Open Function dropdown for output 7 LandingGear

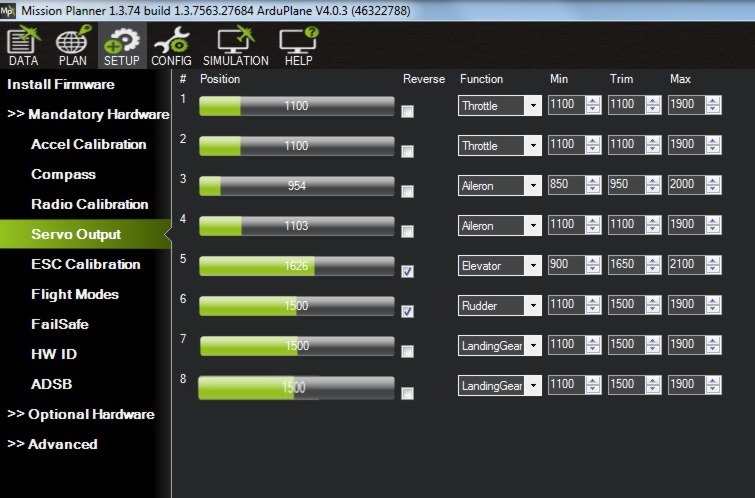500,345
